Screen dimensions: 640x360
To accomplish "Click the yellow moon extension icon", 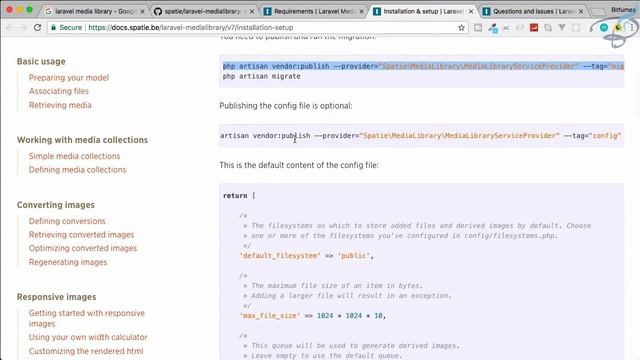I will coord(618,27).
